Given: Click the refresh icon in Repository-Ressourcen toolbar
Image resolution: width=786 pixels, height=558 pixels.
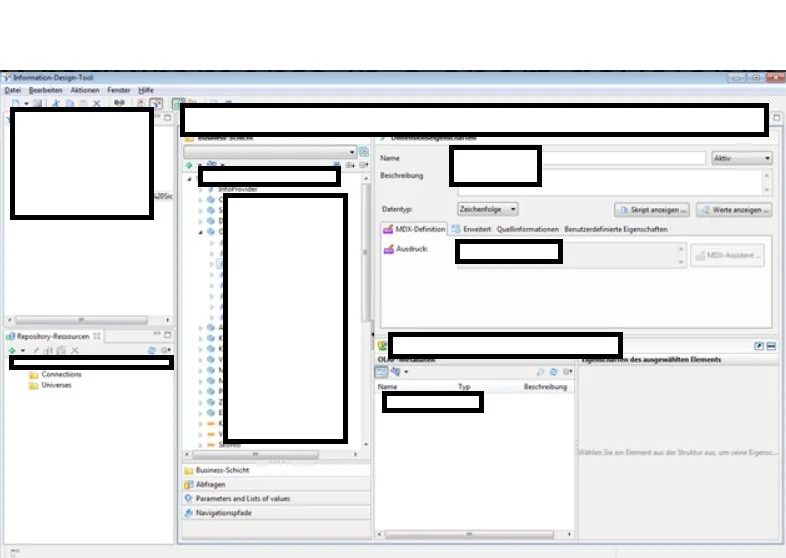Looking at the screenshot, I should [152, 350].
